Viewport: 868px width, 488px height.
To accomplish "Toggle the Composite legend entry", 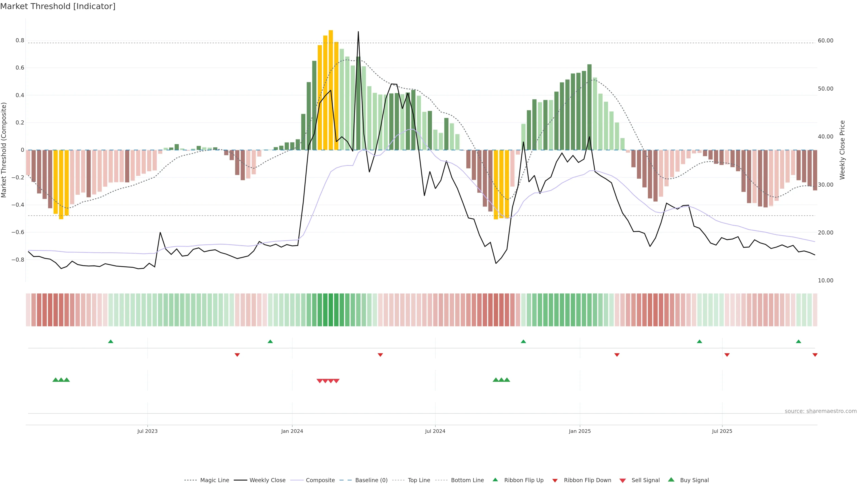I will click(x=320, y=480).
